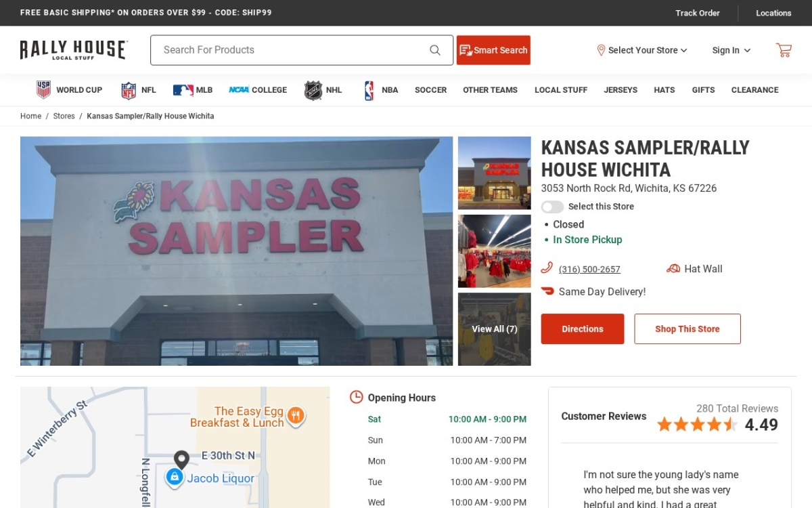Go to Home breadcrumb
812x508 pixels.
tap(30, 116)
